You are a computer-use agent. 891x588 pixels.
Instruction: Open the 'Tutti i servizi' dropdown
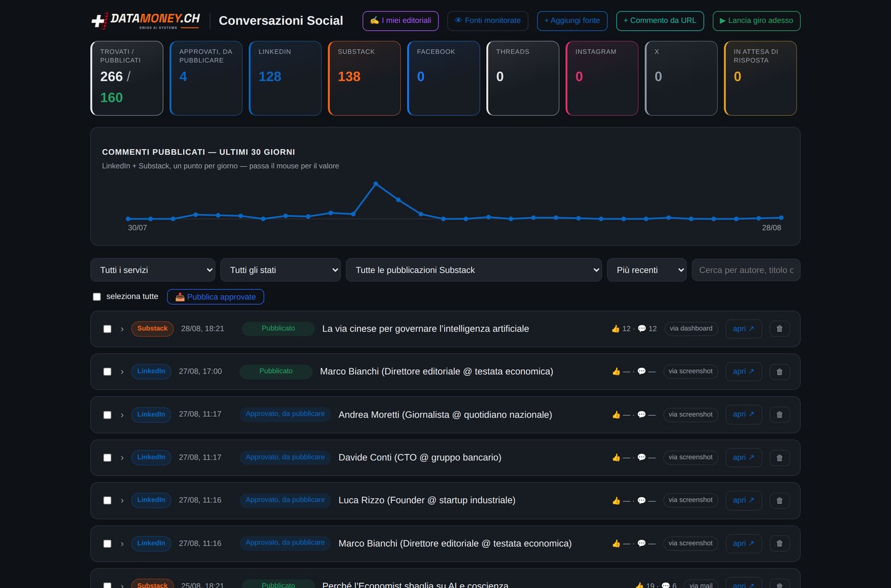153,270
